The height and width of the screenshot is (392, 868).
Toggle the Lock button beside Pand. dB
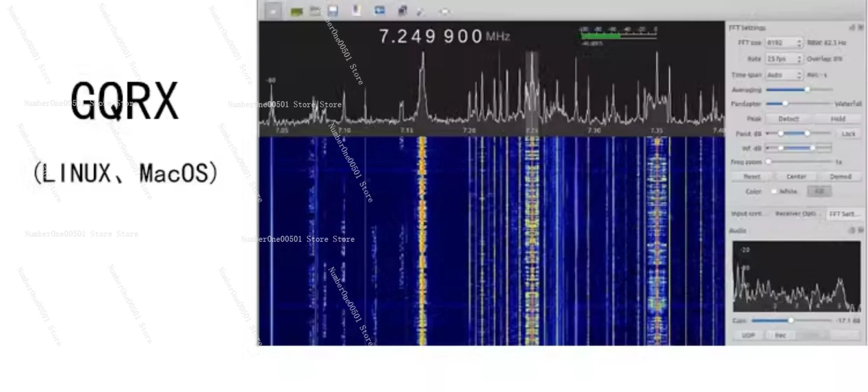point(848,134)
